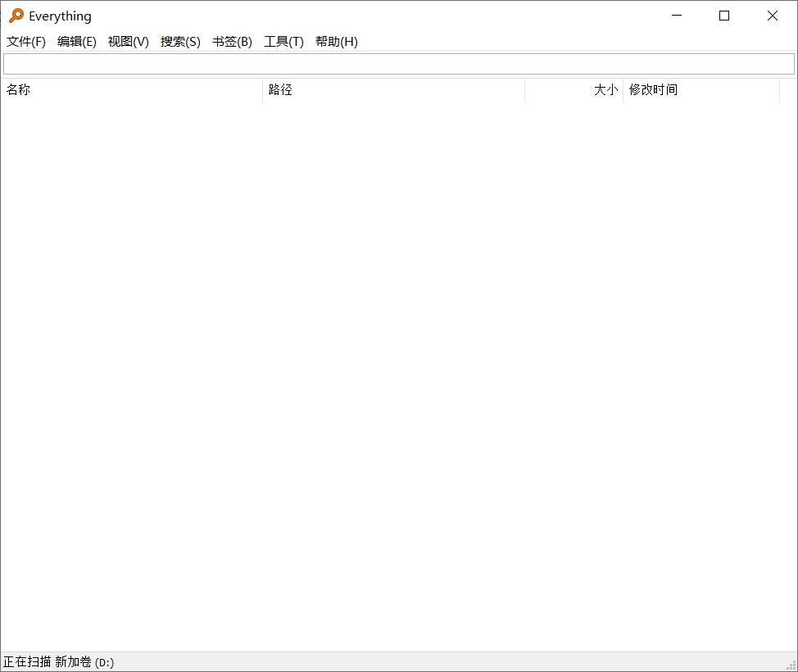798x672 pixels.
Task: Sort results by the 大小 column header
Action: click(605, 90)
